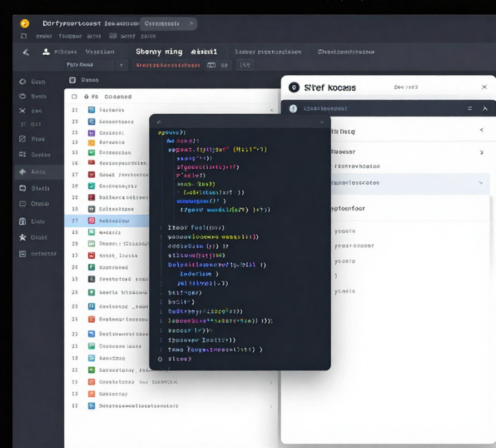Select the "Cerrsensir" tab in the title bar
496x448 pixels.
[x=162, y=23]
